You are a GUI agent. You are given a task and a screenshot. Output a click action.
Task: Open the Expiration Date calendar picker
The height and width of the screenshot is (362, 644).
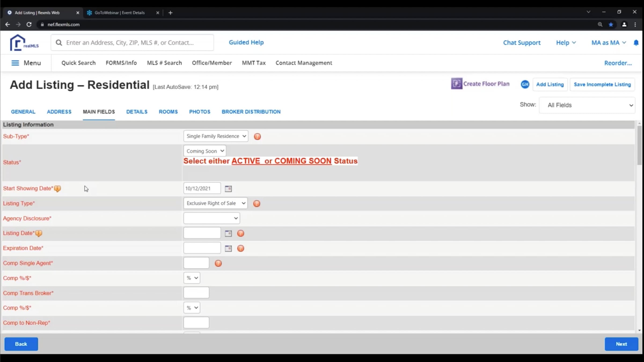[228, 248]
